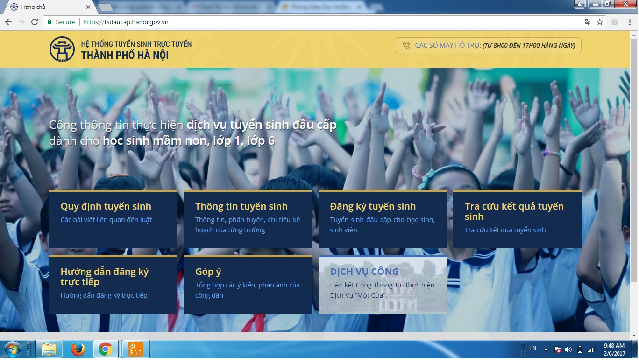Click the browser back arrow

point(8,22)
